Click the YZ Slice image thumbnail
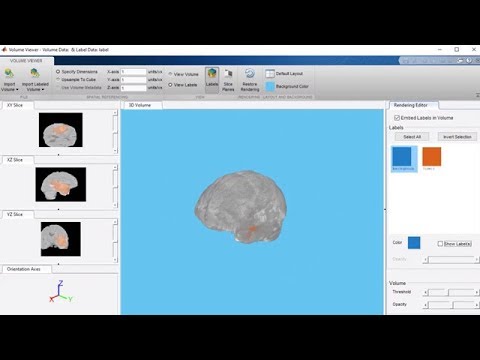Viewport: 480px width, 360px height. tap(61, 239)
